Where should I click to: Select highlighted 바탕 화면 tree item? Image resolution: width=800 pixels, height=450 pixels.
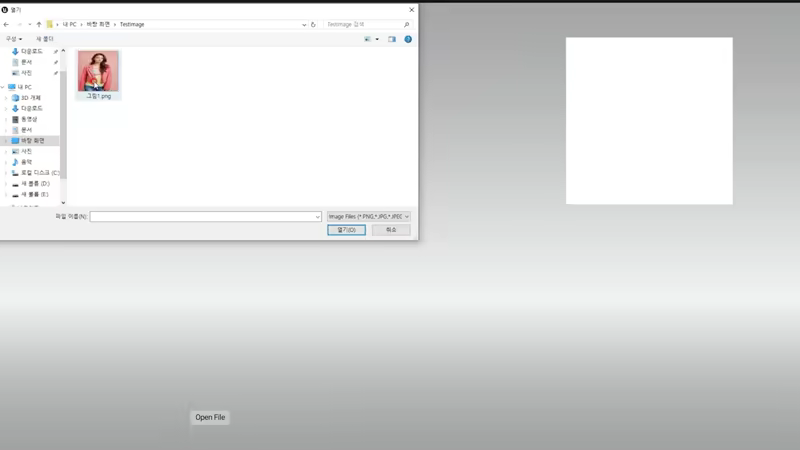[x=33, y=141]
